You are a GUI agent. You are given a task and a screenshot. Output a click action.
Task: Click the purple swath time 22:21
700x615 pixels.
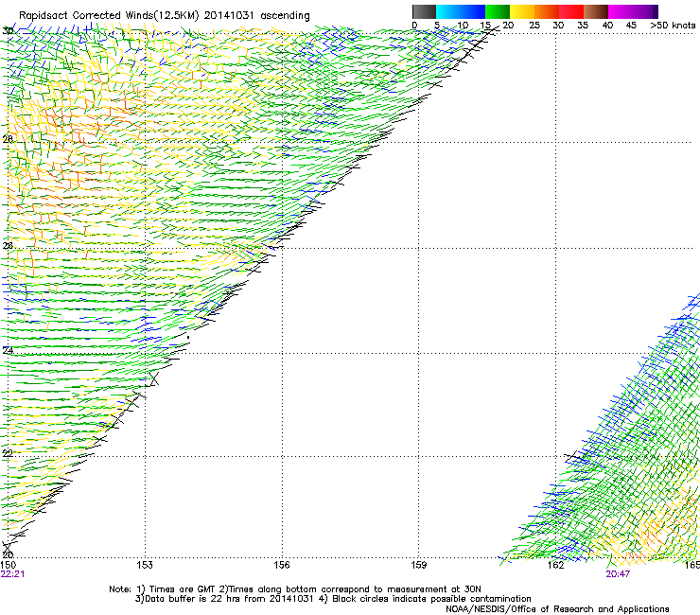(x=12, y=574)
